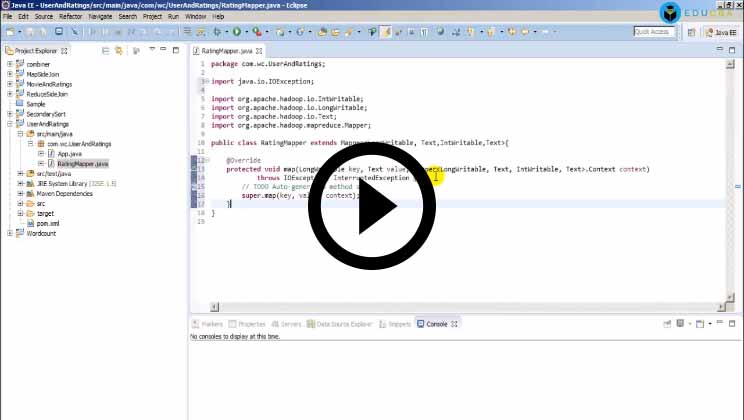Screen dimensions: 744x420
Task: Open the Refactor menu
Action: click(71, 17)
